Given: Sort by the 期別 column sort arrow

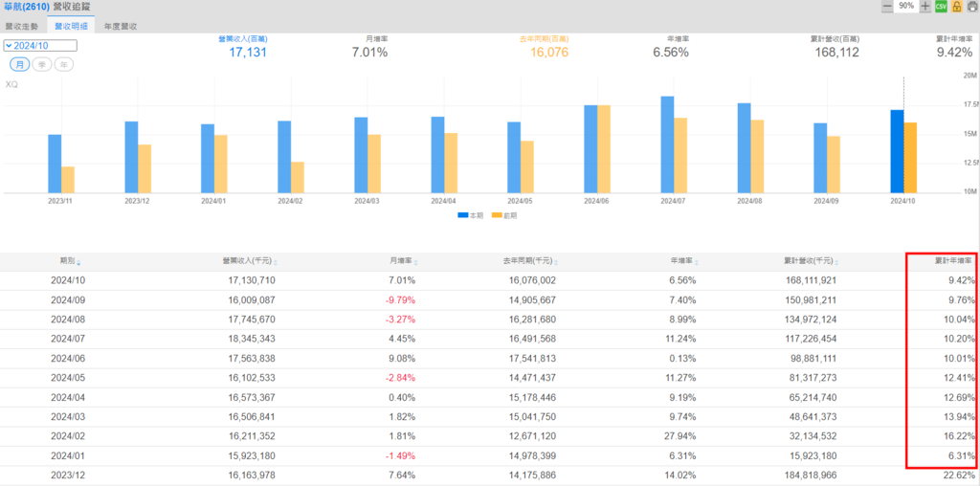Looking at the screenshot, I should coord(78,261).
